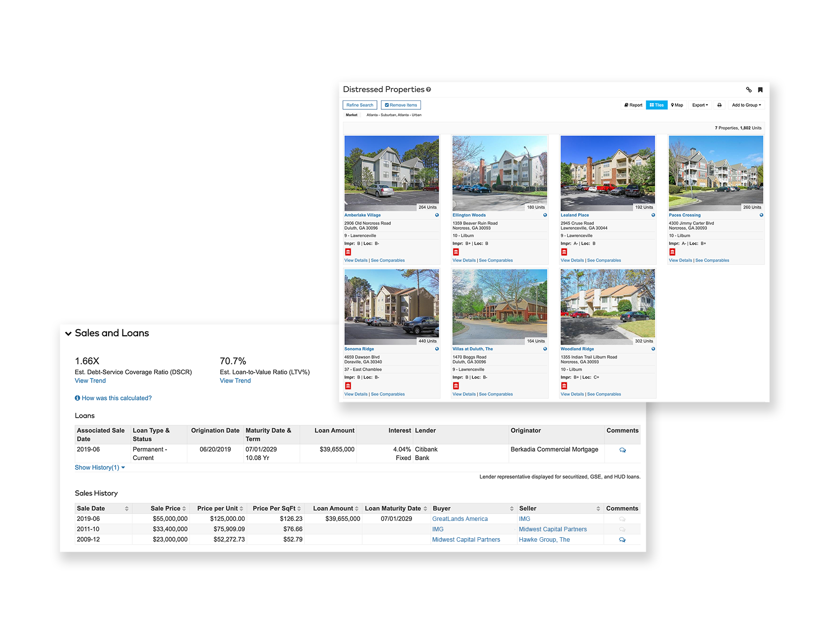Click the print icon in the toolbar
The width and height of the screenshot is (829, 644).
click(x=719, y=105)
